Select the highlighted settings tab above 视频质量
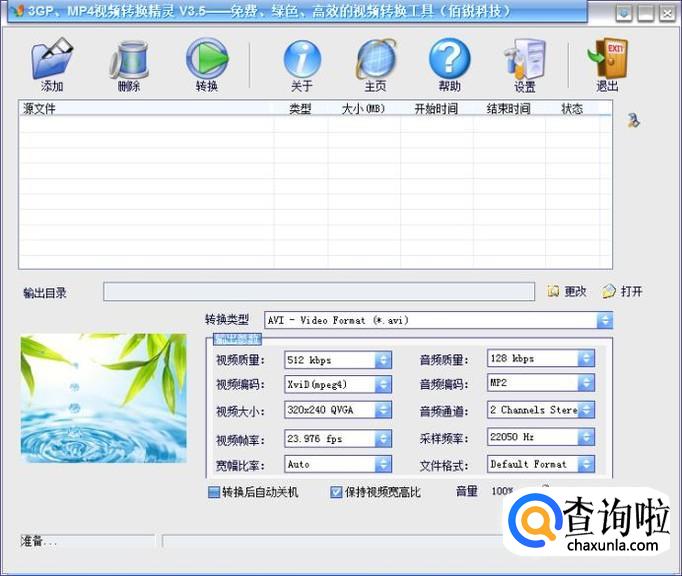The width and height of the screenshot is (682, 576). pyautogui.click(x=237, y=339)
